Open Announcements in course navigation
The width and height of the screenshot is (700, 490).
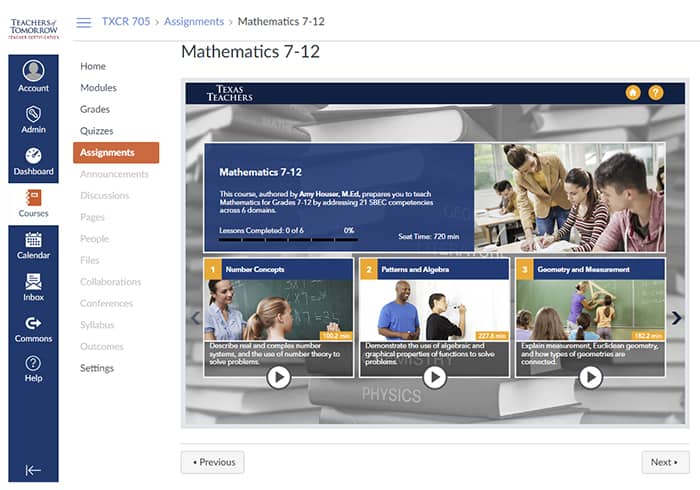coord(114,174)
